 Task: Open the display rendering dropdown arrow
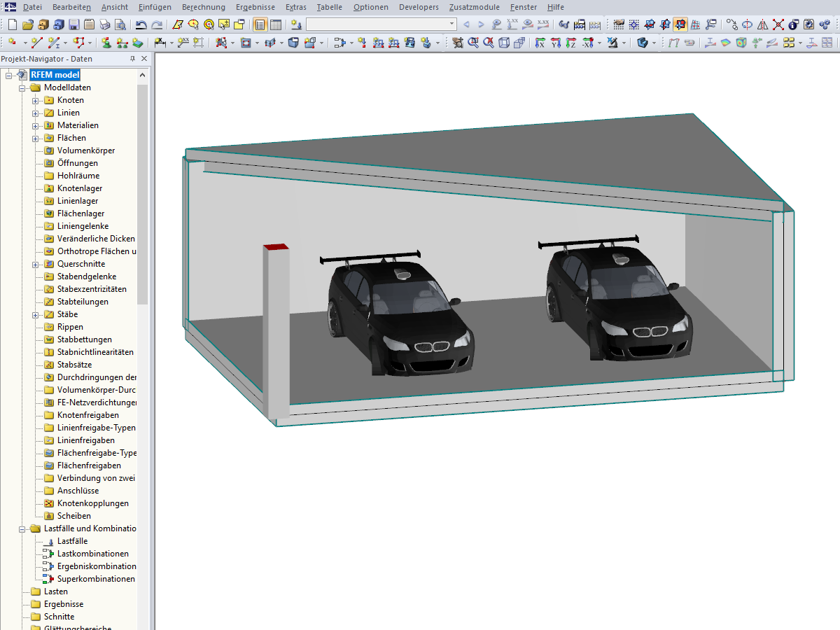coord(653,43)
